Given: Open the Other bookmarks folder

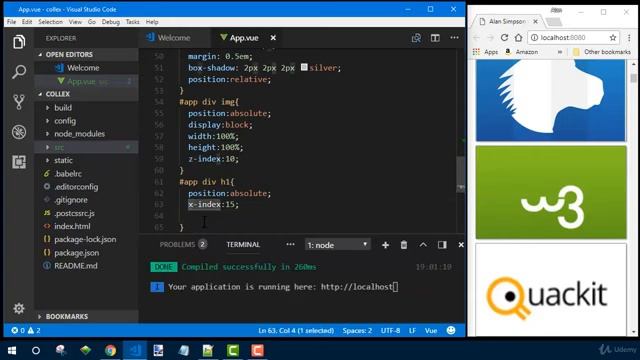Looking at the screenshot, I should pyautogui.click(x=602, y=52).
